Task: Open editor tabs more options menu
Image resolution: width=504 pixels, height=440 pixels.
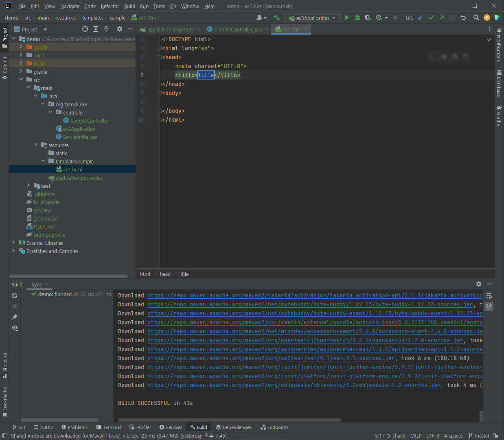Action: click(x=490, y=29)
